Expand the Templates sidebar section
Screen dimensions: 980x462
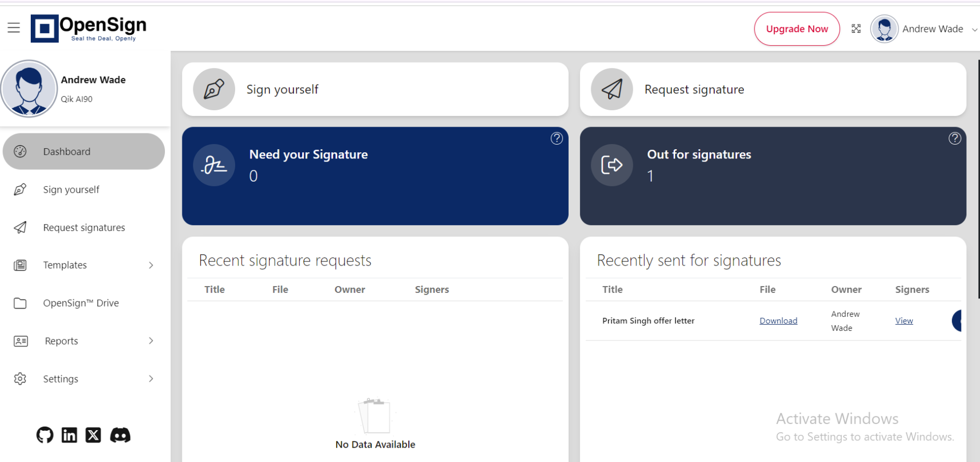(151, 265)
